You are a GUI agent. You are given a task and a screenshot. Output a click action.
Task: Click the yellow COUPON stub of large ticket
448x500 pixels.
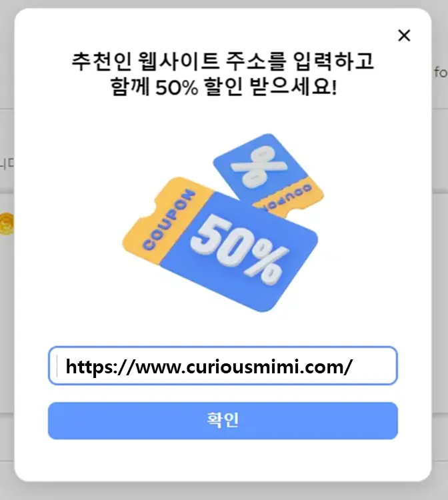tap(167, 220)
